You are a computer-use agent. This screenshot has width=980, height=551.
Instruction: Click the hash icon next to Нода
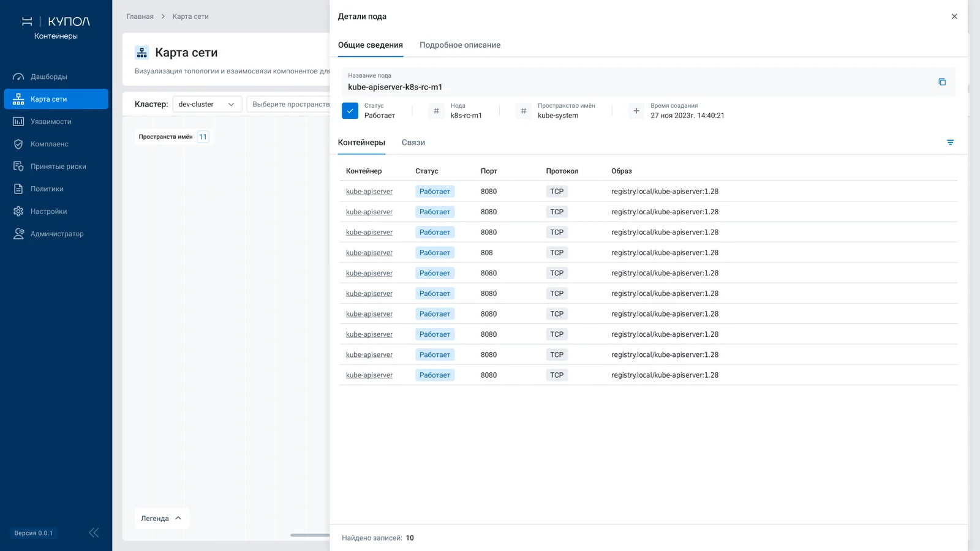436,111
